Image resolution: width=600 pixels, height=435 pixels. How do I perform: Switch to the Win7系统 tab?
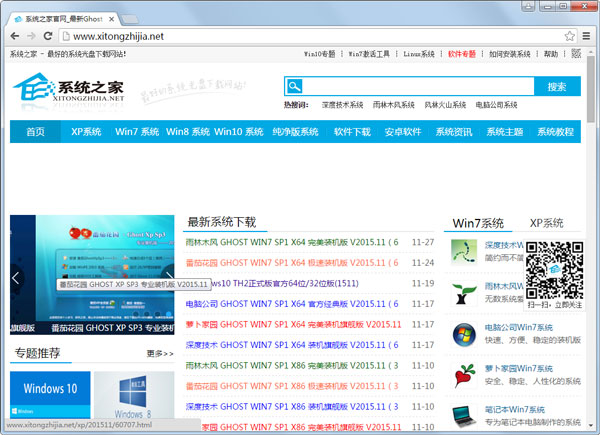(x=478, y=223)
